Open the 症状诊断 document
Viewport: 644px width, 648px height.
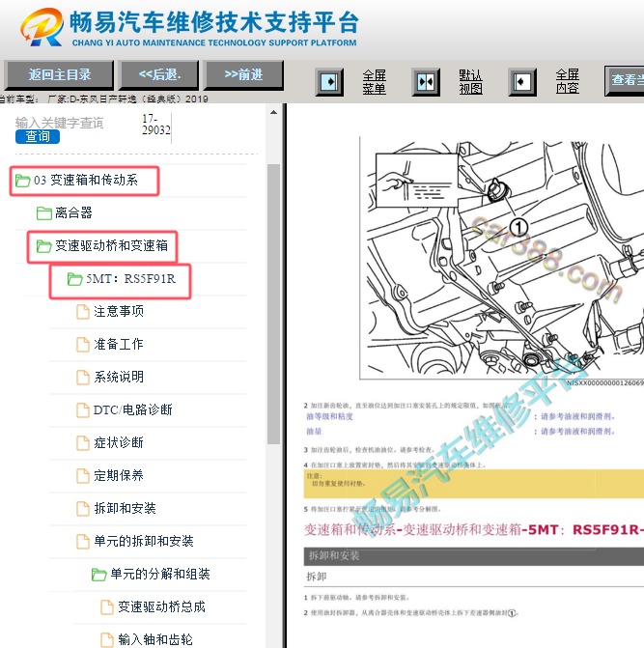tap(118, 442)
